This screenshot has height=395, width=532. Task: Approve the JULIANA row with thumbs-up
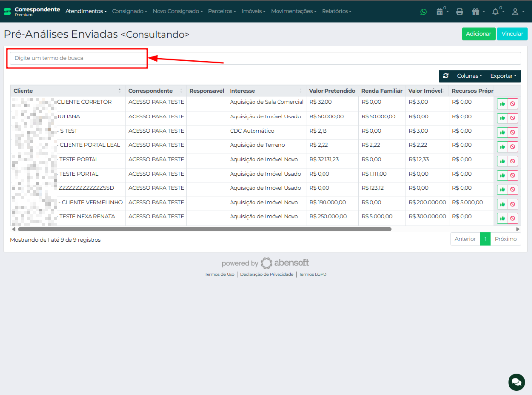coord(502,118)
